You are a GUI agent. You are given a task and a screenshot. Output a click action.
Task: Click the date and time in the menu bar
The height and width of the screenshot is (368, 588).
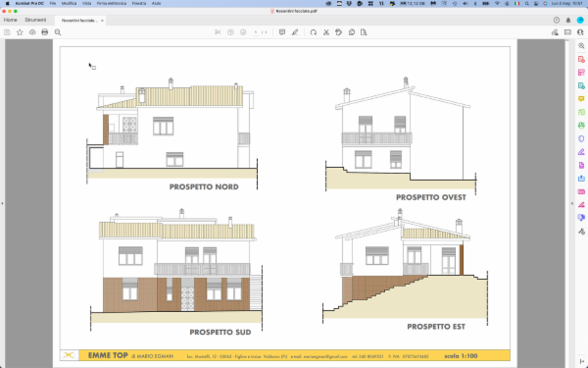click(566, 3)
